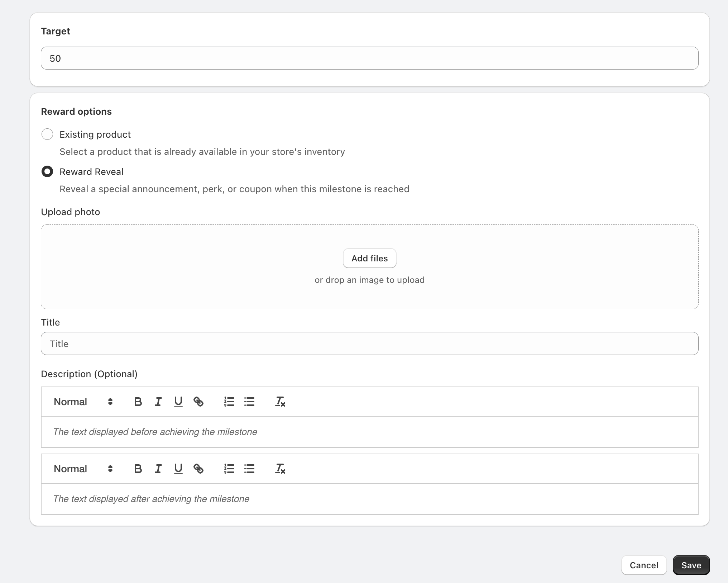The width and height of the screenshot is (728, 583).
Task: Save the milestone settings
Action: [x=691, y=565]
